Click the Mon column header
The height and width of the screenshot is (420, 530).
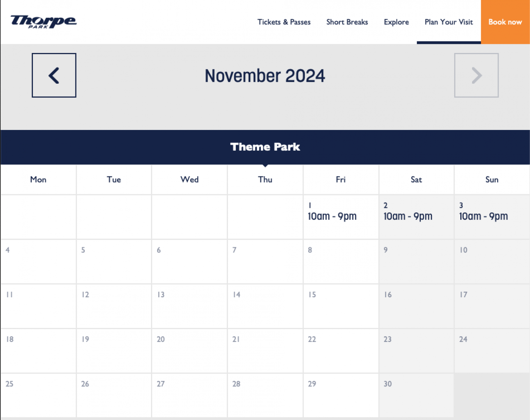(38, 180)
